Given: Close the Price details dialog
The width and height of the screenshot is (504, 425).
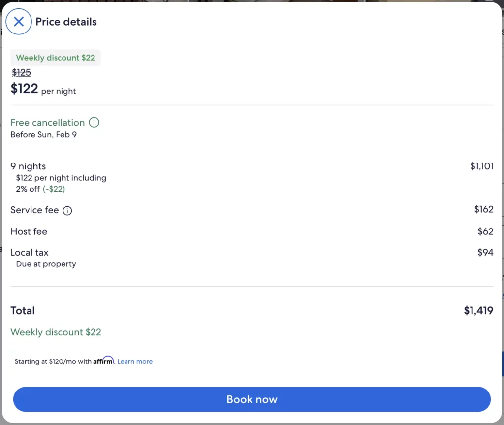Looking at the screenshot, I should point(19,22).
